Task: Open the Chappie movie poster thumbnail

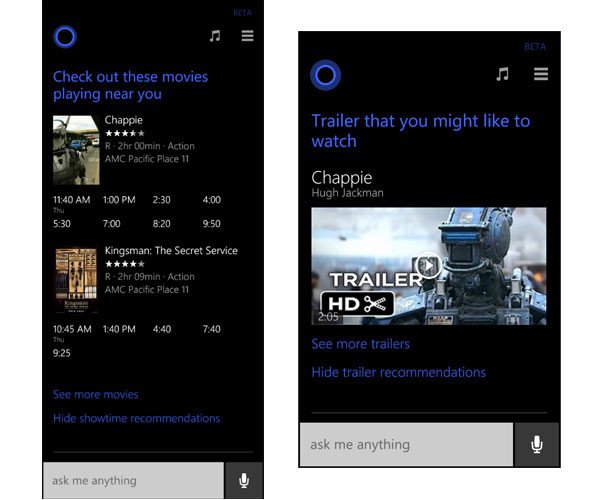Action: (76, 150)
